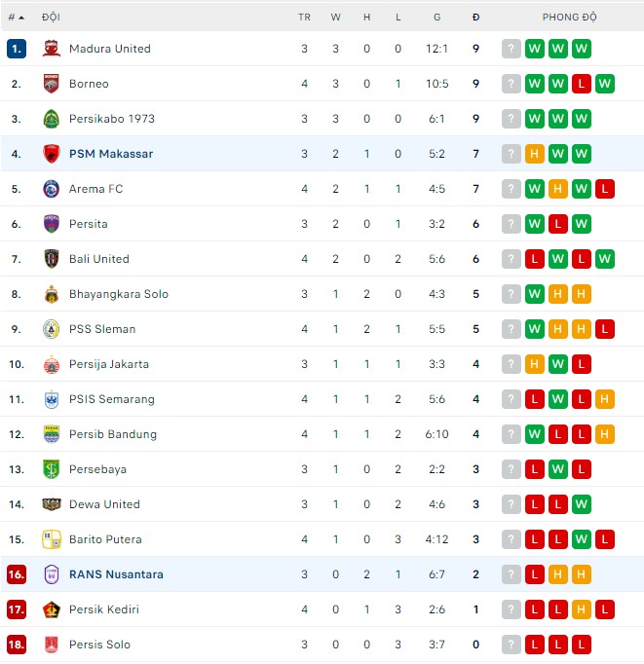
Task: Click the Persija Jakarta logo
Action: click(52, 364)
